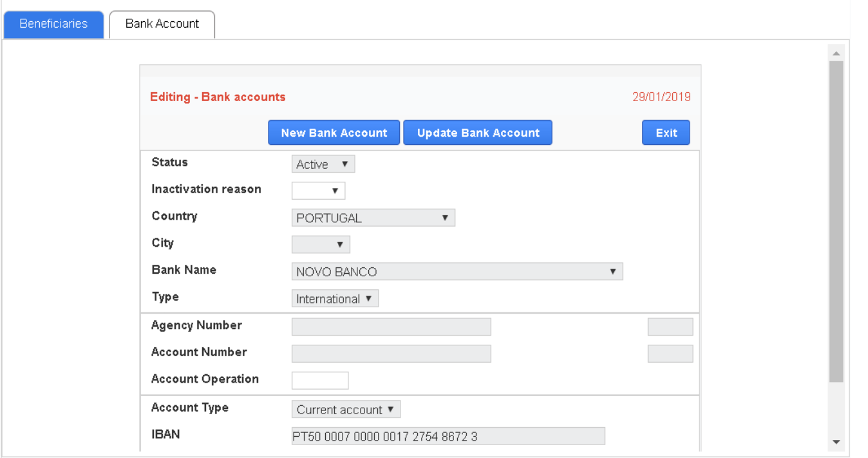Image resolution: width=868 pixels, height=458 pixels.
Task: Click the Exit button
Action: pyautogui.click(x=666, y=133)
